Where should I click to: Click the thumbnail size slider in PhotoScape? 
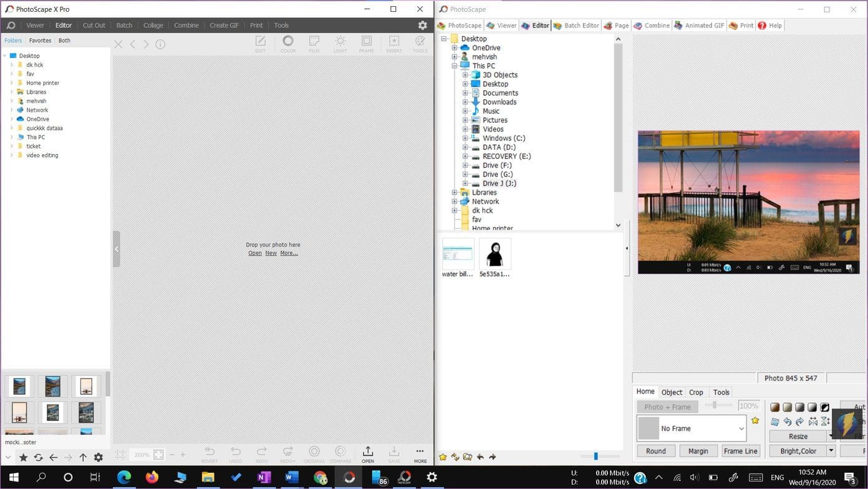(x=596, y=457)
